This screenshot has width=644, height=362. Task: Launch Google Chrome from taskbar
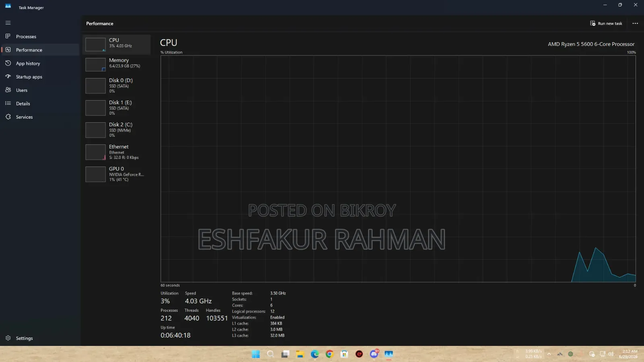point(330,354)
